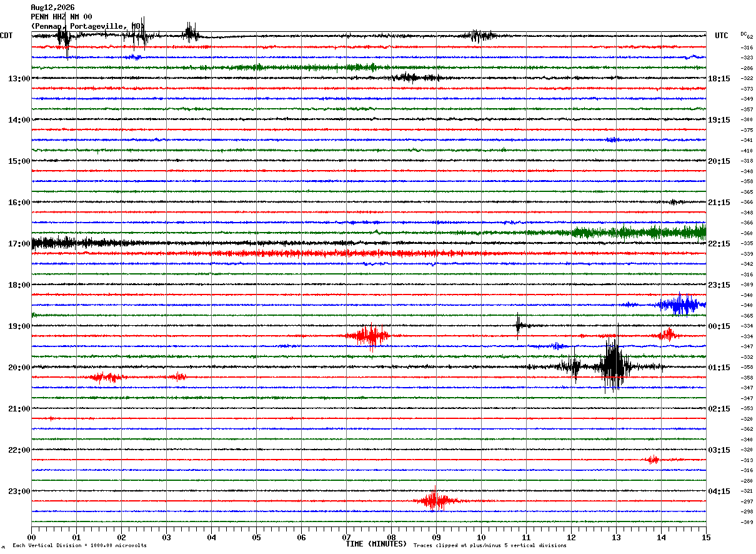756x554 pixels.
Task: Click the red burst after 23:00 near minute 9
Action: point(435,500)
